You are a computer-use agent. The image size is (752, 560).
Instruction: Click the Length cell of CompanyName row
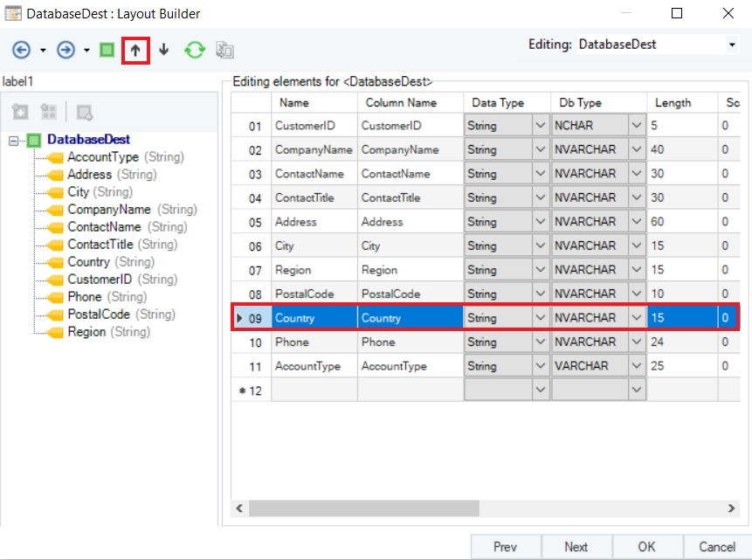coord(681,149)
